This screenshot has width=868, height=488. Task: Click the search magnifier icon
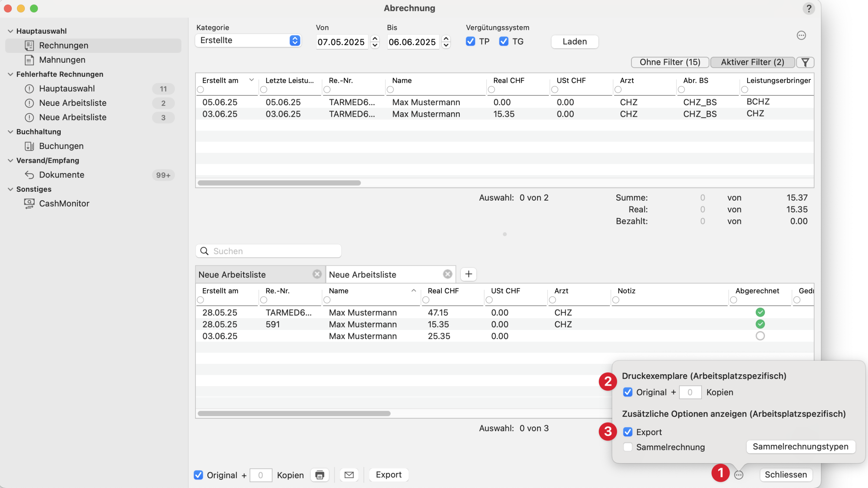click(x=204, y=251)
